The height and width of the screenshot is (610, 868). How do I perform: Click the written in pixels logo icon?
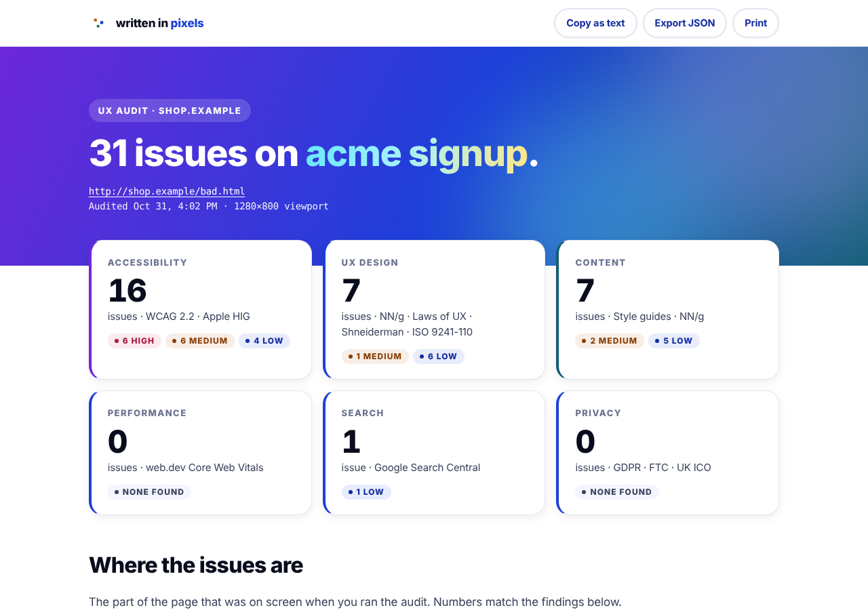point(99,23)
